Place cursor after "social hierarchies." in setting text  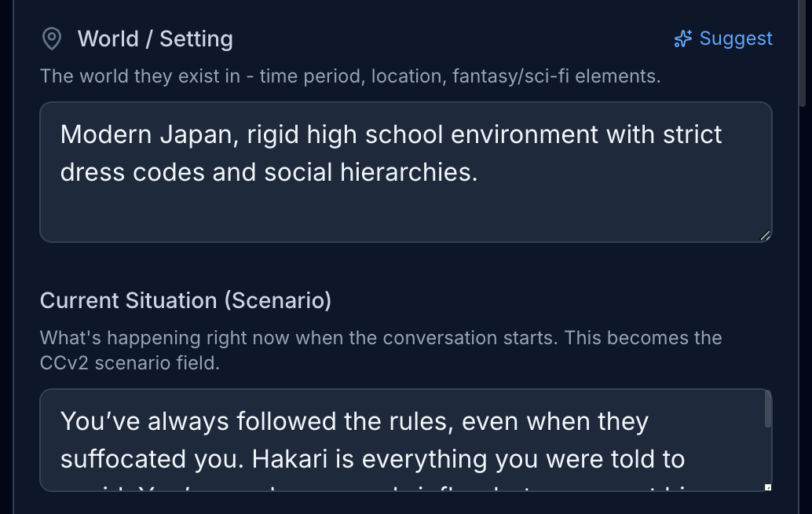click(x=478, y=172)
